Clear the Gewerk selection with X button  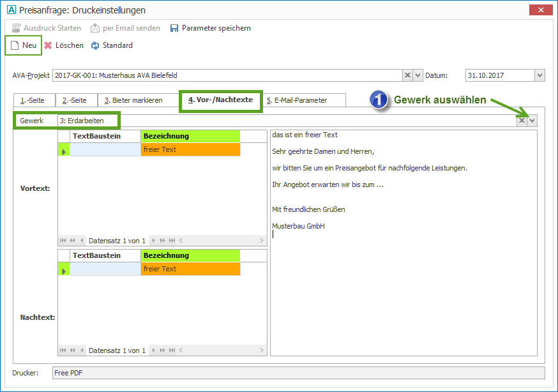tap(522, 121)
